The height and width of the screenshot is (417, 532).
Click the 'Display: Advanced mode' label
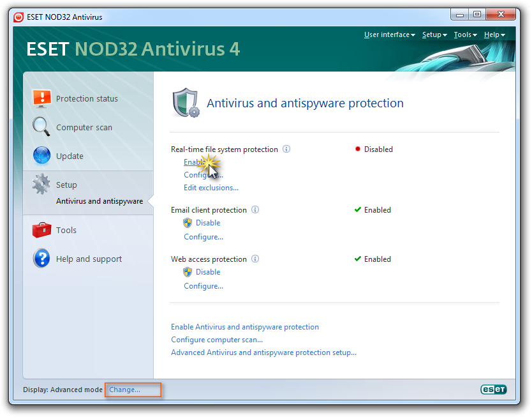click(63, 390)
